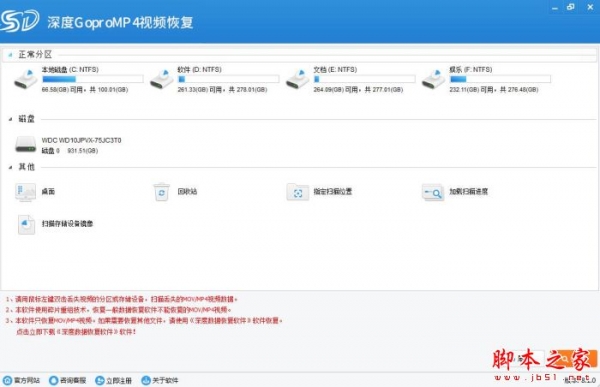The width and height of the screenshot is (600, 387).
Task: Restore down the application window
Action: (571, 7)
